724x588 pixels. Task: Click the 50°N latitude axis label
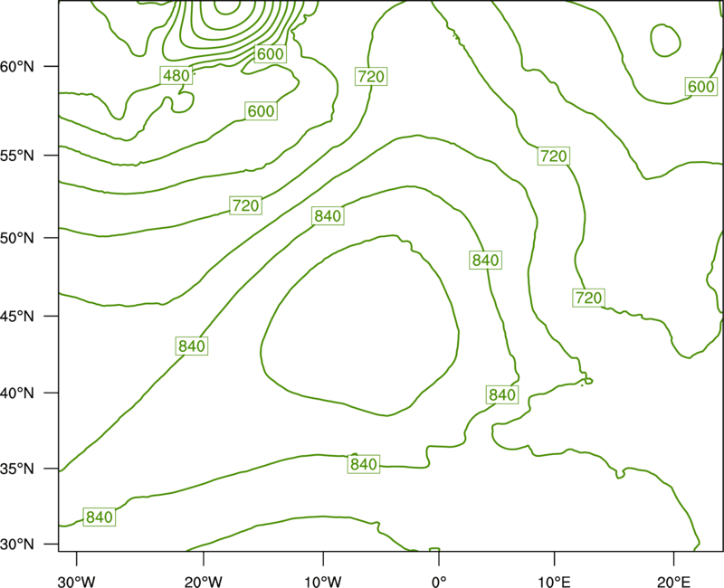[17, 238]
